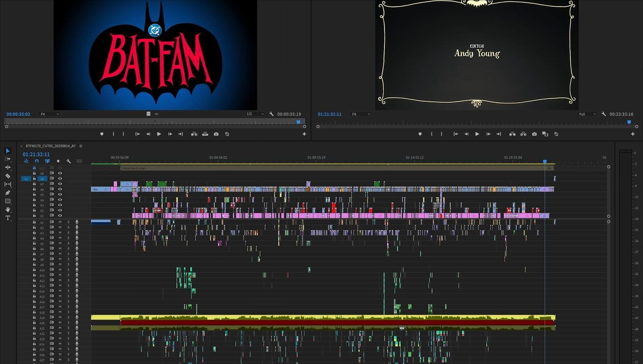The image size is (643, 364).
Task: Click V1 source patching indicator
Action: (x=26, y=178)
